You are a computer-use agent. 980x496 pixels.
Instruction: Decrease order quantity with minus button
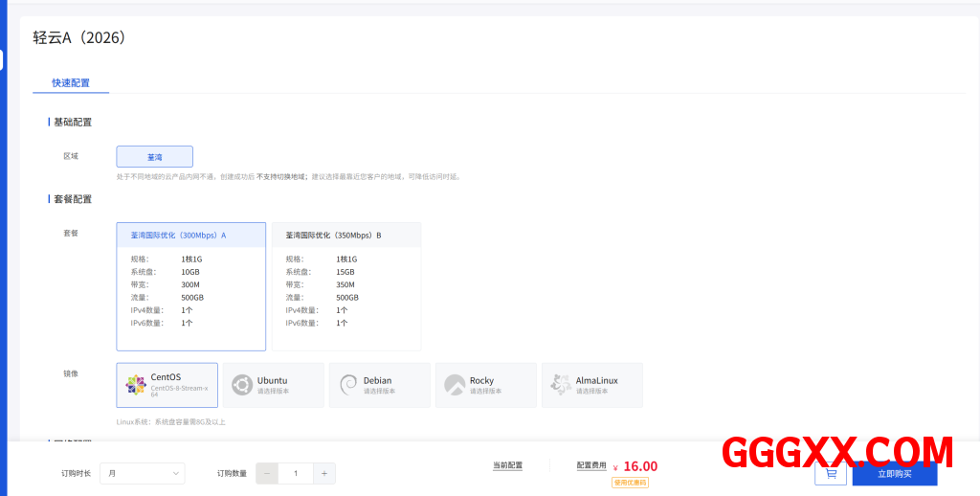pos(267,473)
